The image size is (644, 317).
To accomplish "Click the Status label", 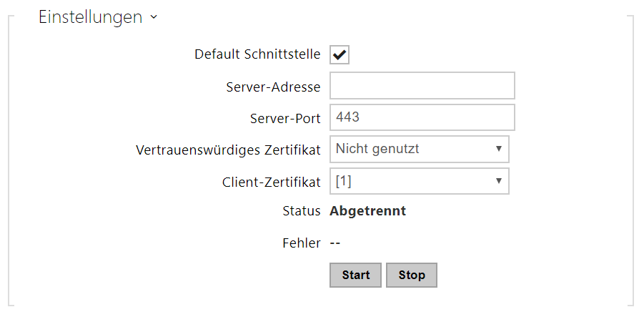I will (301, 211).
